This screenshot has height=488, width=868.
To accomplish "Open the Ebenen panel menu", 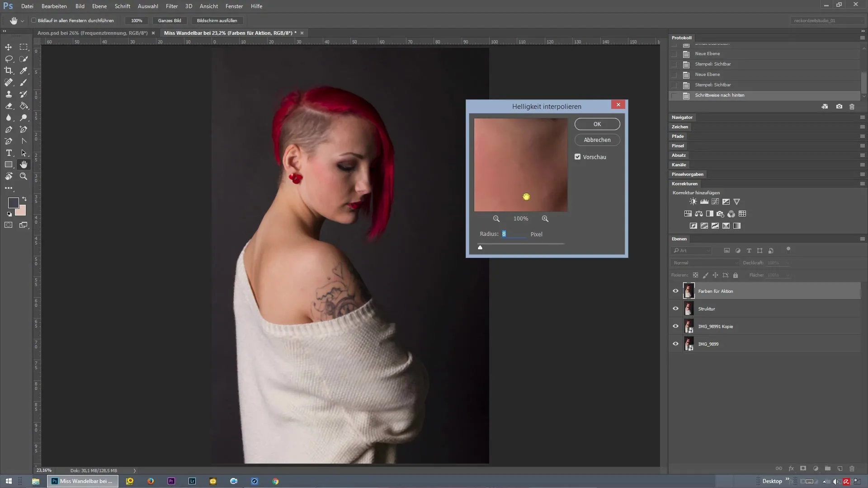I will [862, 239].
